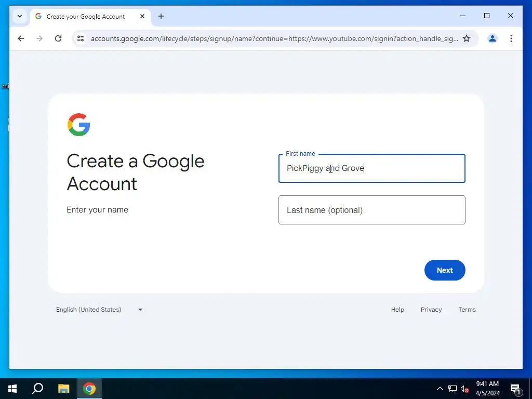Open the Privacy link
The width and height of the screenshot is (532, 399).
coord(431,310)
